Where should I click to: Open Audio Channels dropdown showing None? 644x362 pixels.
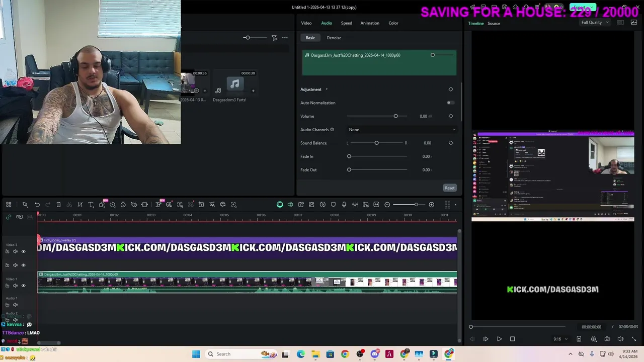tap(402, 130)
